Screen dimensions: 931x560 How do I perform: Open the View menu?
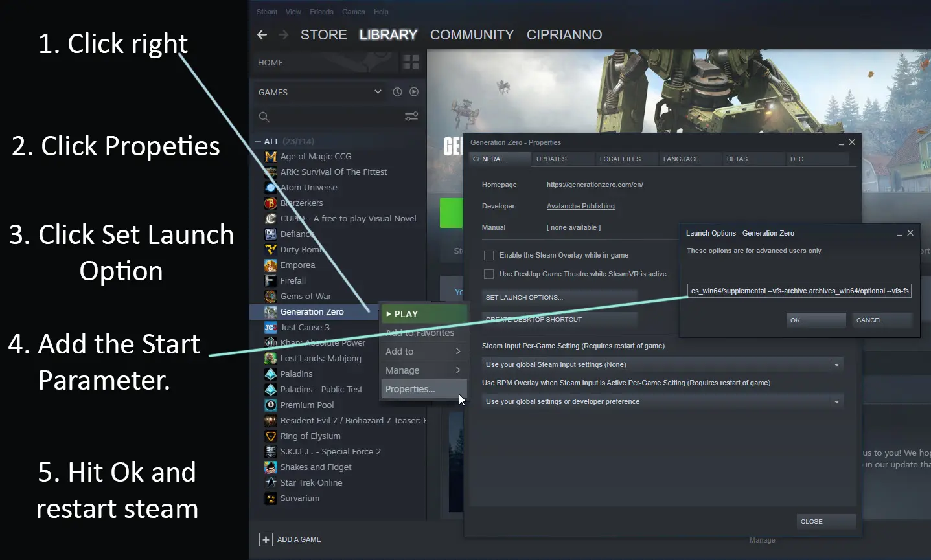(x=293, y=12)
